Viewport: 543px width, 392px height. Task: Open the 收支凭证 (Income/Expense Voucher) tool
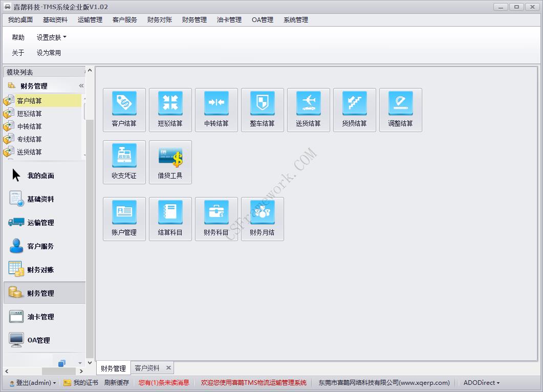click(124, 162)
